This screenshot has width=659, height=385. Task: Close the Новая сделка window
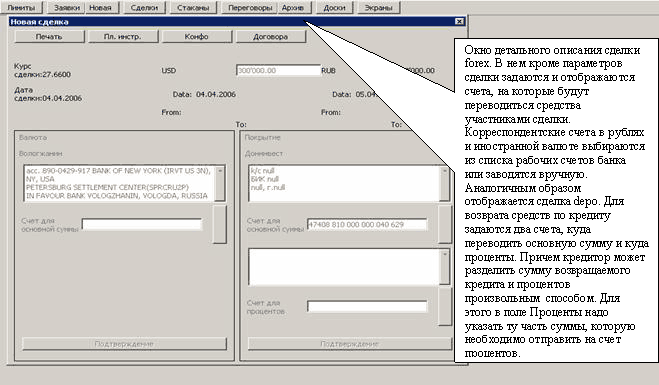coord(459,21)
